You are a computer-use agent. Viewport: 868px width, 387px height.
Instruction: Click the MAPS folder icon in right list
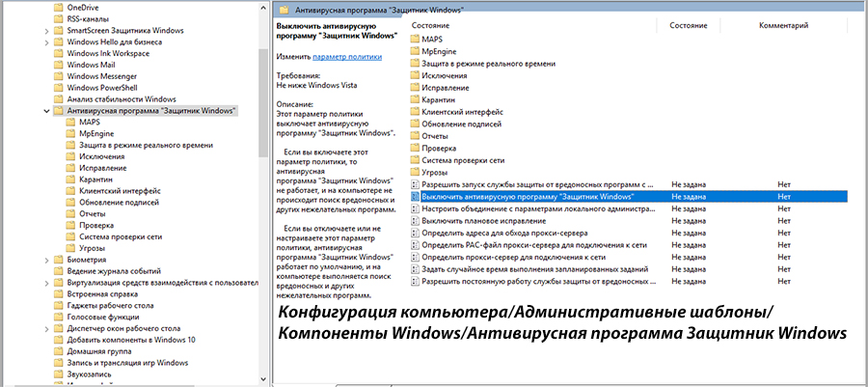point(415,40)
